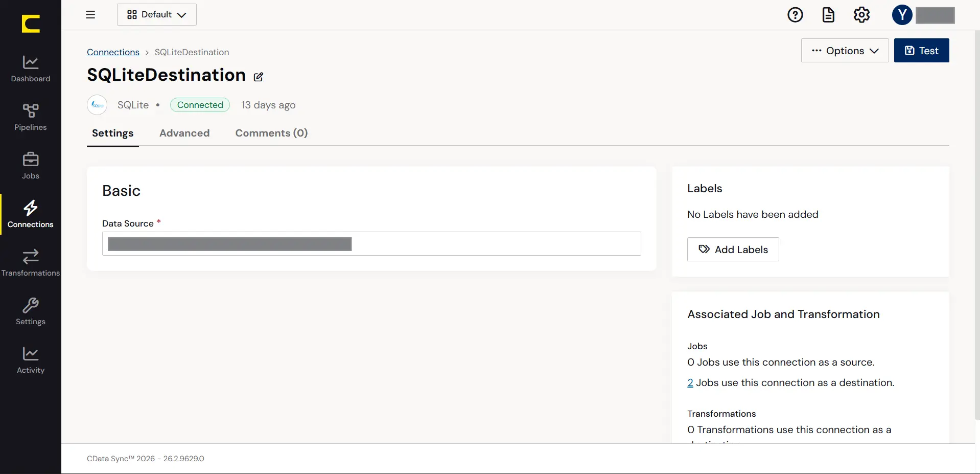
Task: Click the Add Labels button
Action: coord(733,250)
